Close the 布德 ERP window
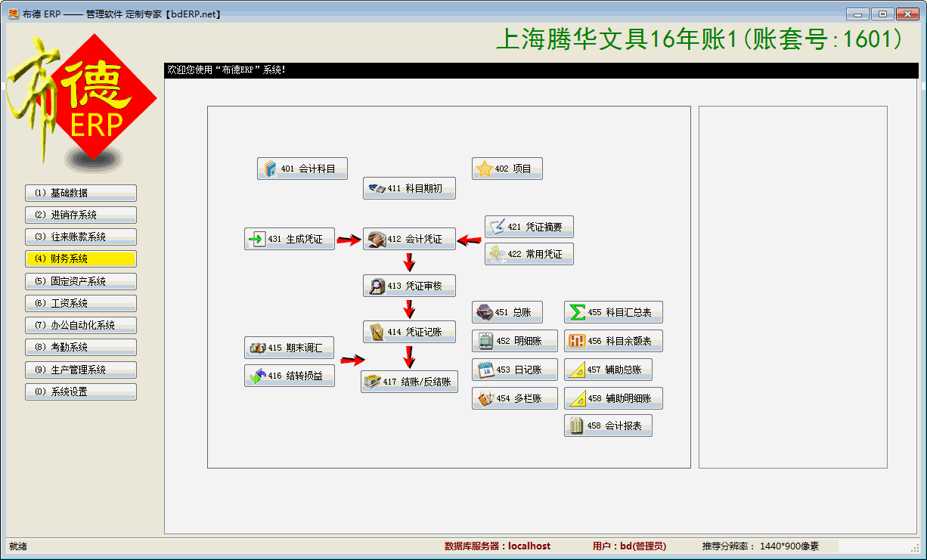The image size is (927, 560). coord(907,14)
